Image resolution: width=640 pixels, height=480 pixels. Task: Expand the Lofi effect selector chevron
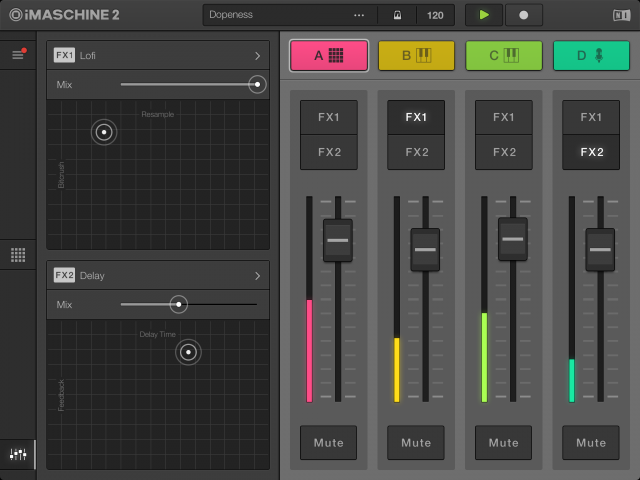257,56
